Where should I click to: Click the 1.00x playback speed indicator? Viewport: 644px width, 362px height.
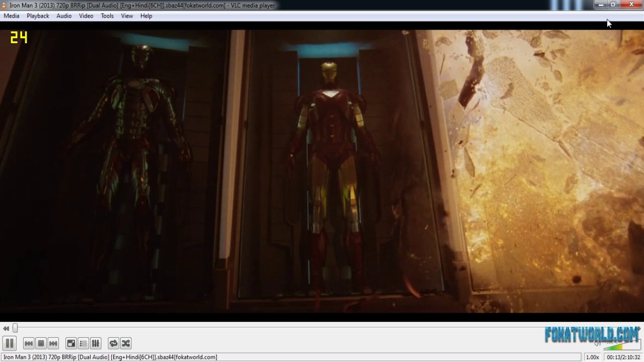tap(593, 357)
